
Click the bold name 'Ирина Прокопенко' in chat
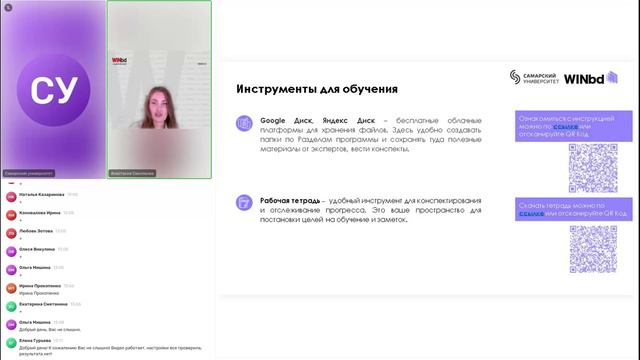pyautogui.click(x=40, y=286)
